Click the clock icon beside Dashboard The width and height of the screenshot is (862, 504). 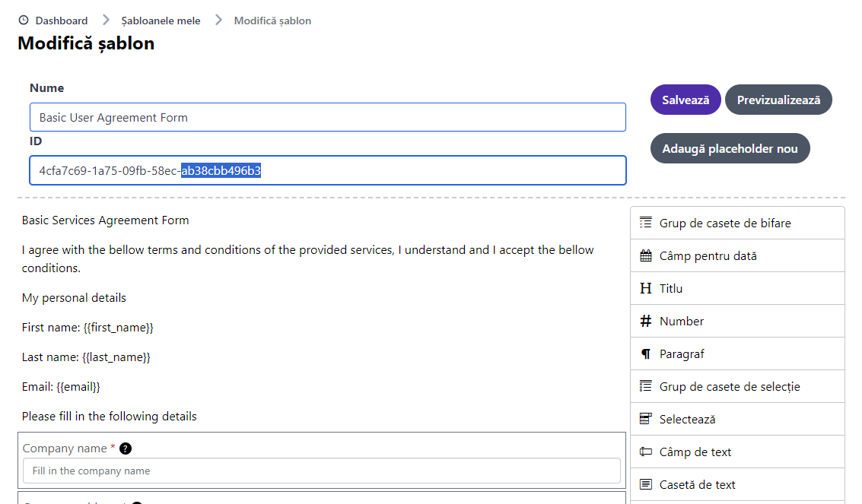[x=24, y=21]
